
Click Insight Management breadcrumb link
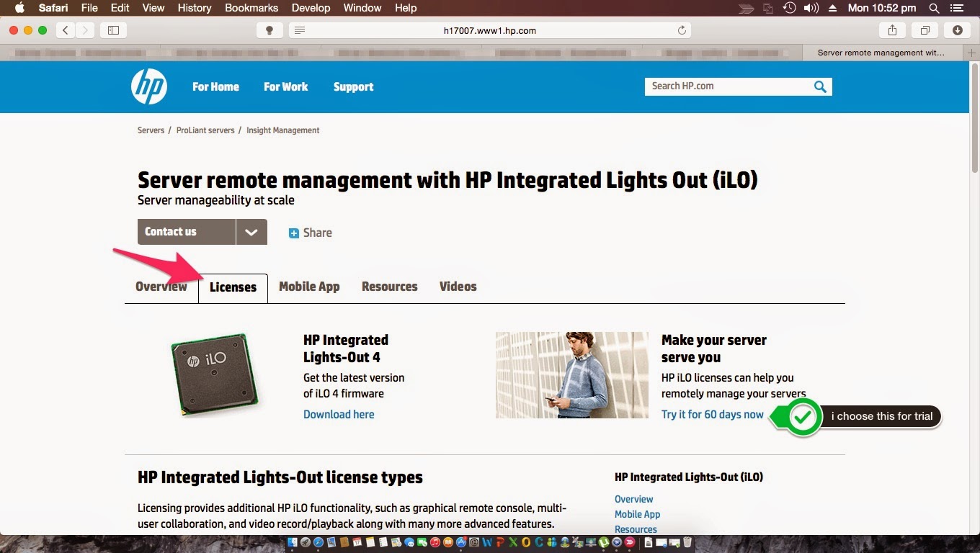coord(282,130)
